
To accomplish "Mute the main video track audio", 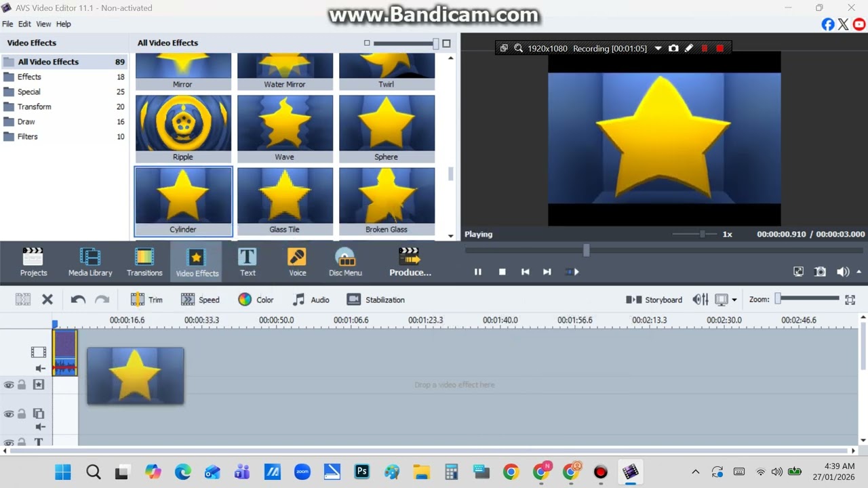I will tap(40, 369).
